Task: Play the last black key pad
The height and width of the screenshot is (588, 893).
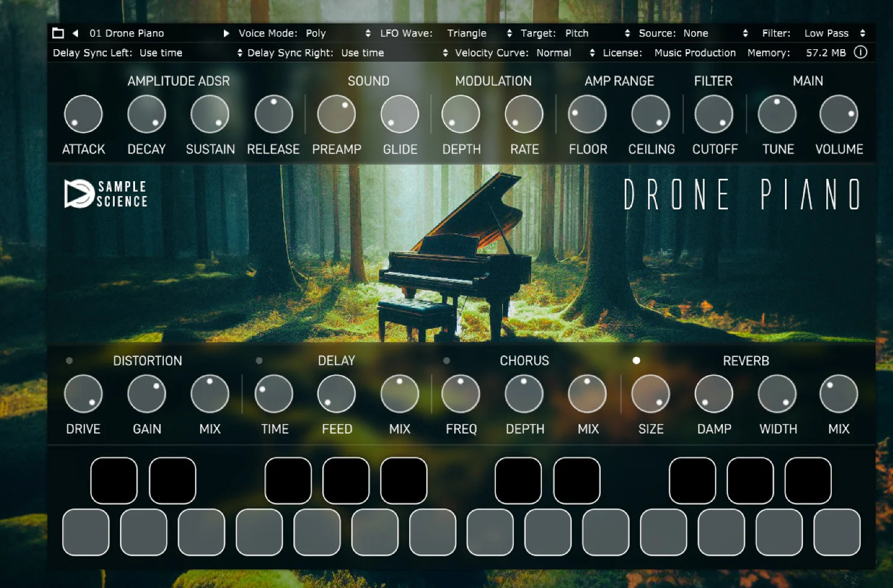Action: (808, 481)
